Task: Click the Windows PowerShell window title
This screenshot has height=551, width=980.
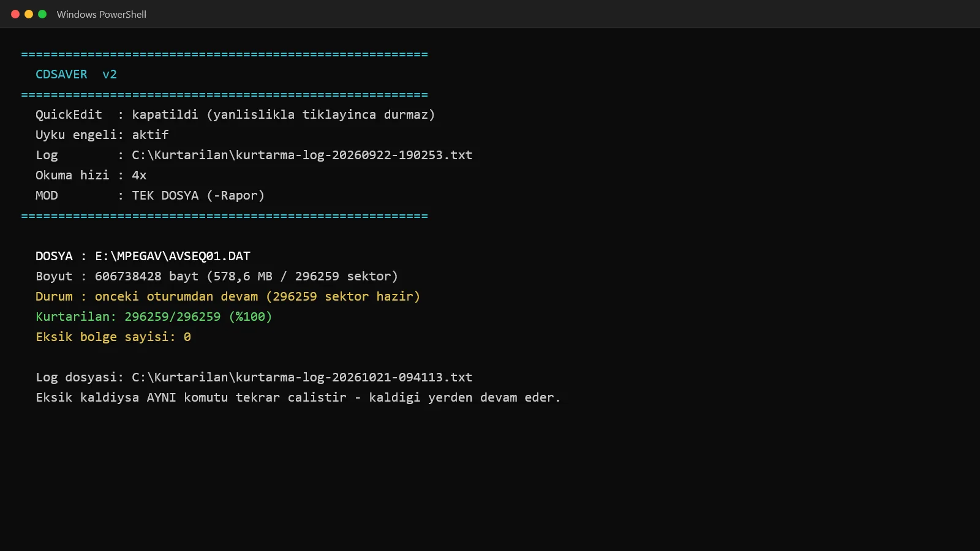Action: (x=102, y=14)
